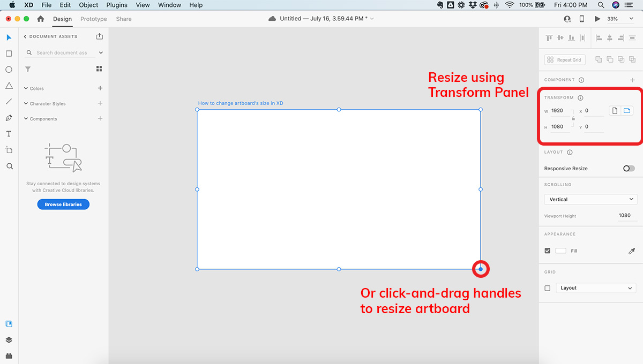Open the Vertical scrolling dropdown

pyautogui.click(x=590, y=199)
